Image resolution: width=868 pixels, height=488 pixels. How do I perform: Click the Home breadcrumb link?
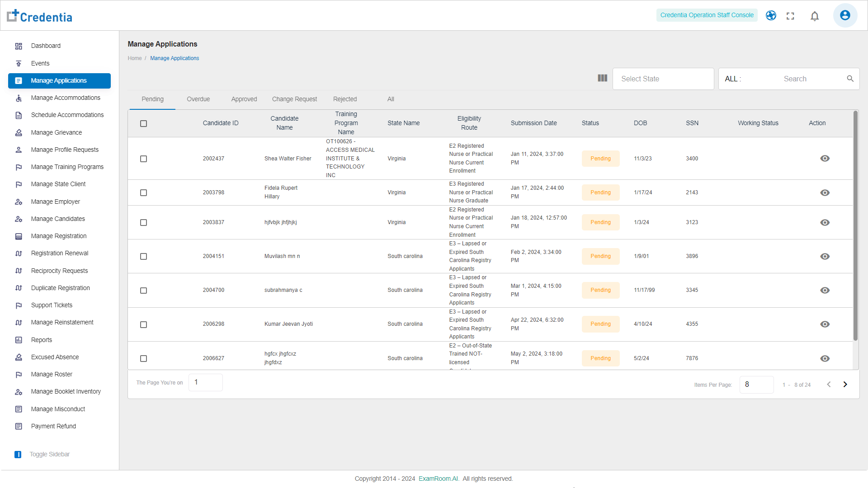click(x=134, y=58)
